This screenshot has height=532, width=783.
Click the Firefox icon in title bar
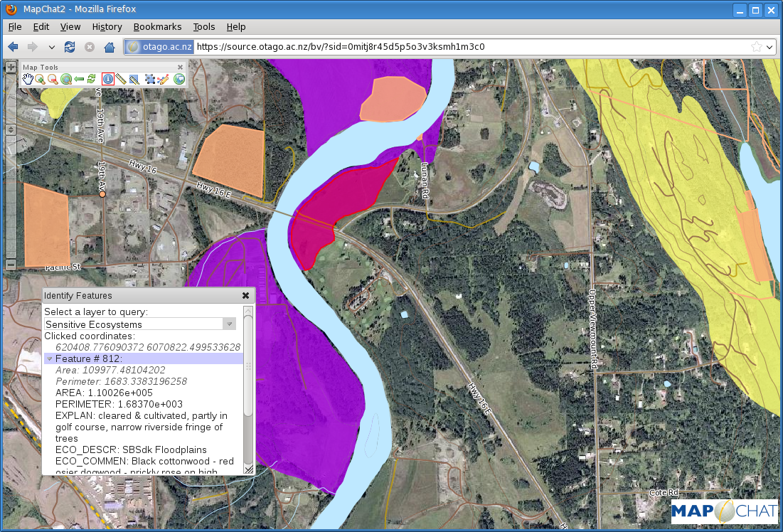coord(11,9)
